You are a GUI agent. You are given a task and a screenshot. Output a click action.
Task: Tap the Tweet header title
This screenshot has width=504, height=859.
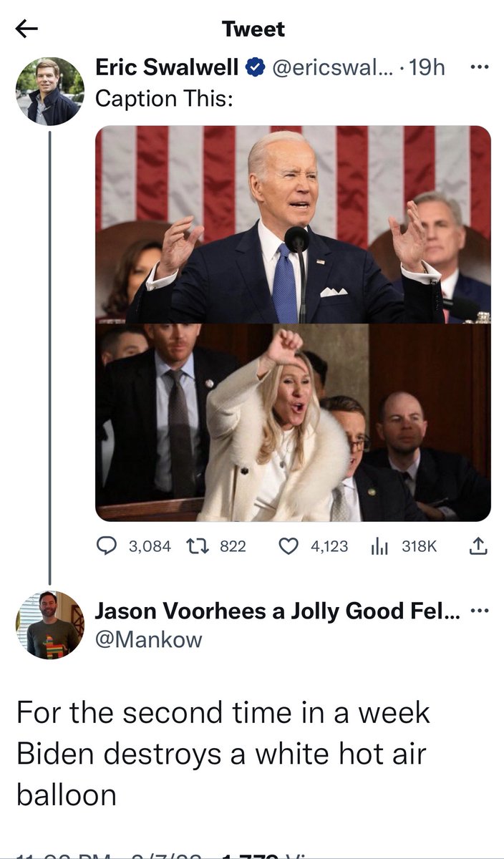253,29
